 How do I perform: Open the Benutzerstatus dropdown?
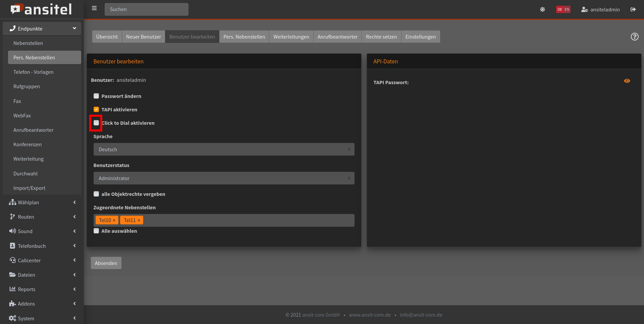click(224, 178)
